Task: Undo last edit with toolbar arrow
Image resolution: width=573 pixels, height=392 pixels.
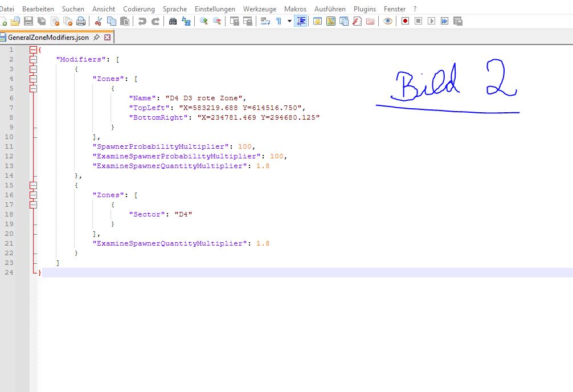Action: (142, 21)
